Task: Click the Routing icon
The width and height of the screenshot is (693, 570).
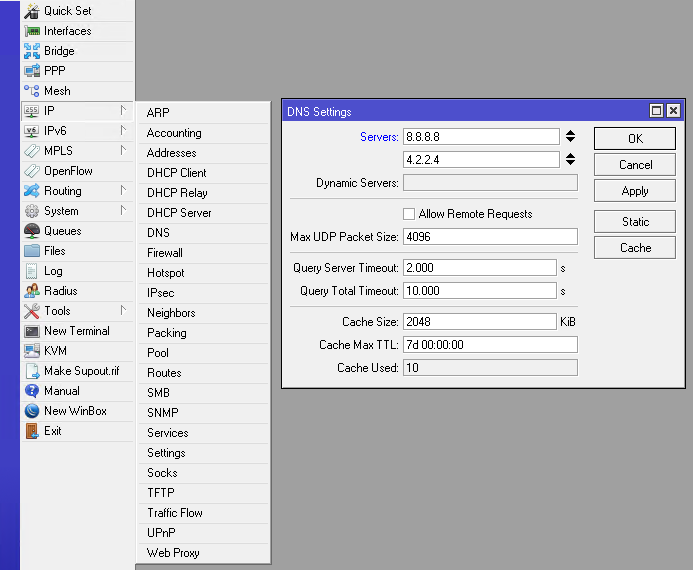Action: click(32, 191)
